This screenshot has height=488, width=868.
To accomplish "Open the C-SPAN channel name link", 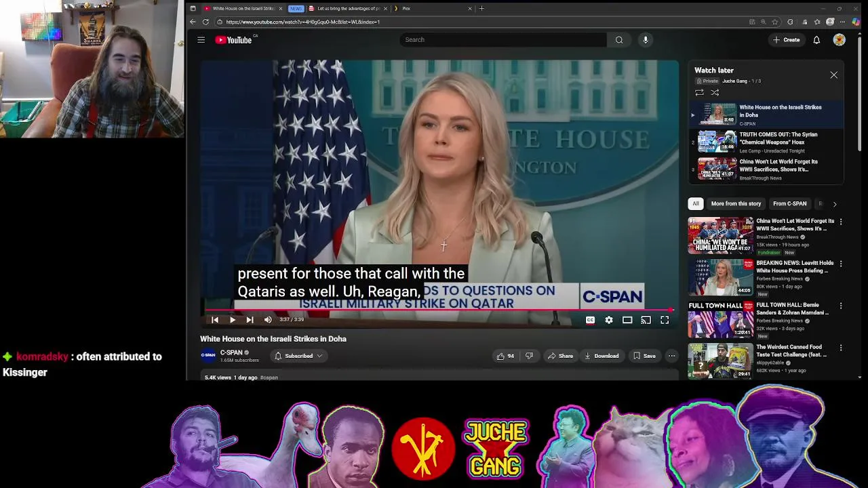I will [x=231, y=352].
